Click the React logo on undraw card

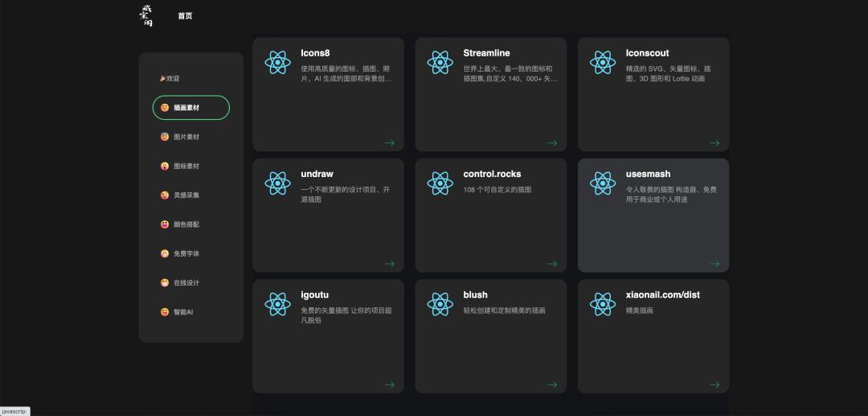click(278, 183)
